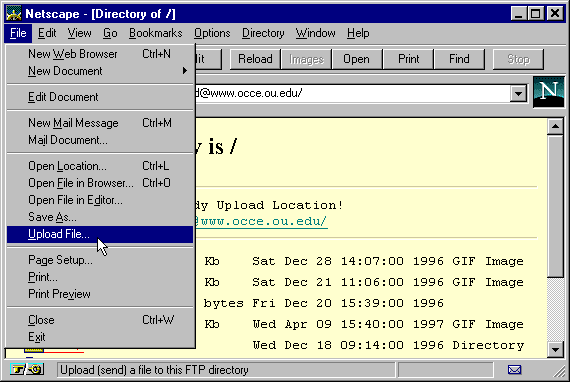Open the Bookmarks menu

pyautogui.click(x=156, y=33)
